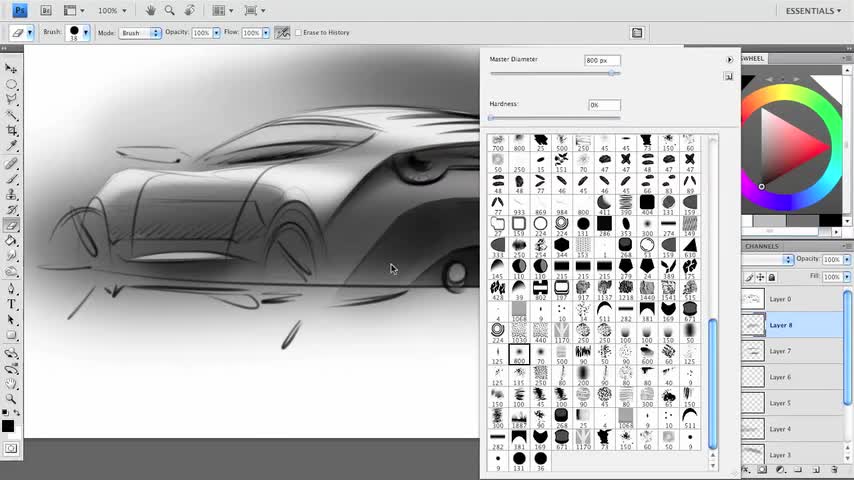Enable the Erase to History checkbox
This screenshot has height=480, width=854.
[298, 33]
